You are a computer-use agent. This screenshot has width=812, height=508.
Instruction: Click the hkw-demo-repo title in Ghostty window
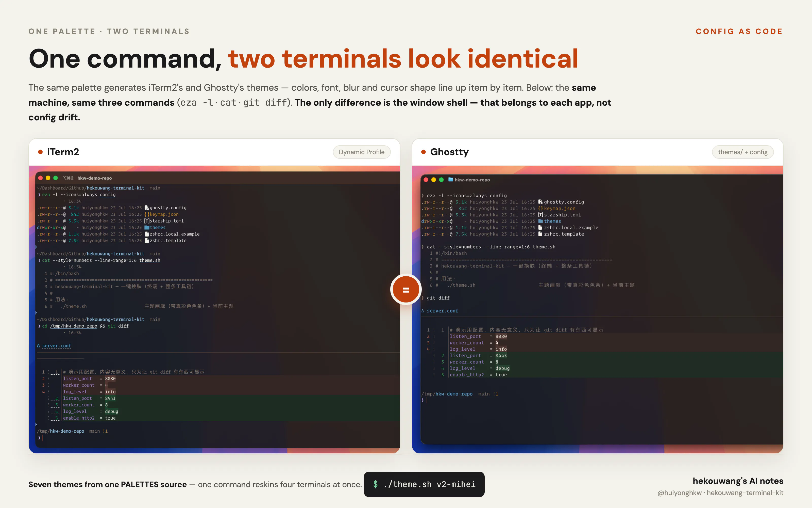[x=472, y=180]
